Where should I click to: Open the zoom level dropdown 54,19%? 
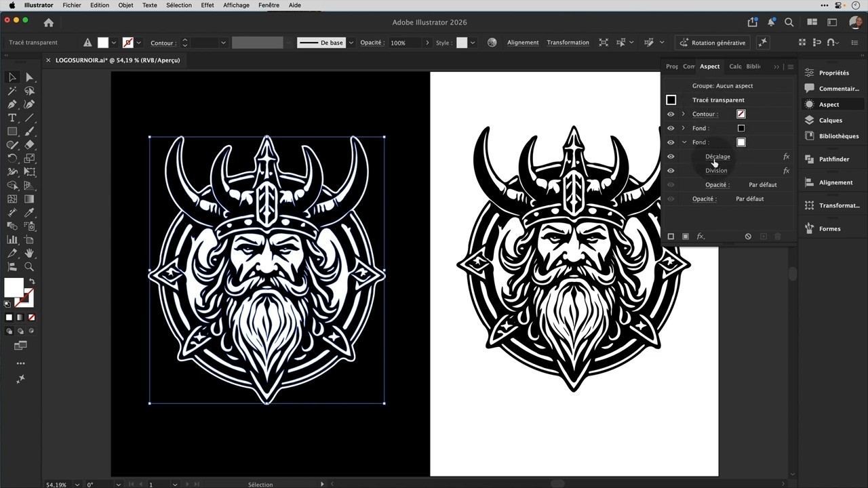77,485
